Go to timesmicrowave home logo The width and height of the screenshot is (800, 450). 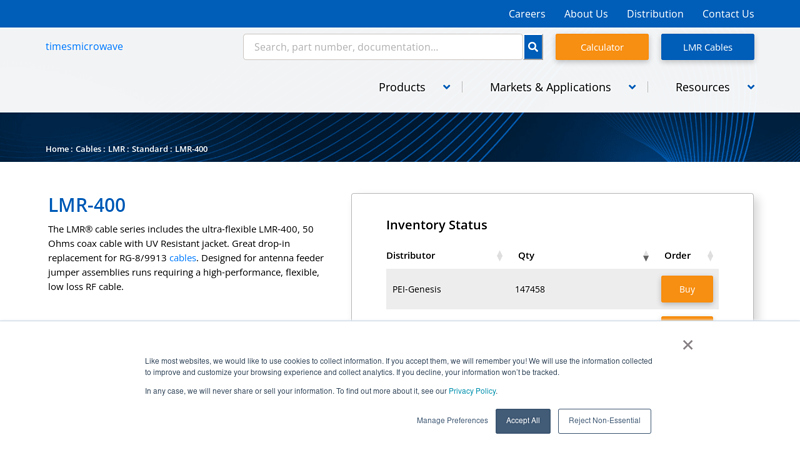[84, 46]
